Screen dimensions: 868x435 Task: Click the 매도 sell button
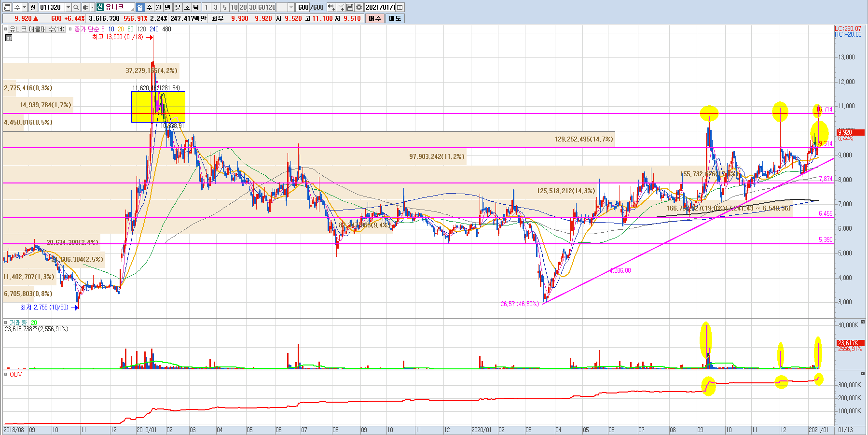tap(395, 18)
